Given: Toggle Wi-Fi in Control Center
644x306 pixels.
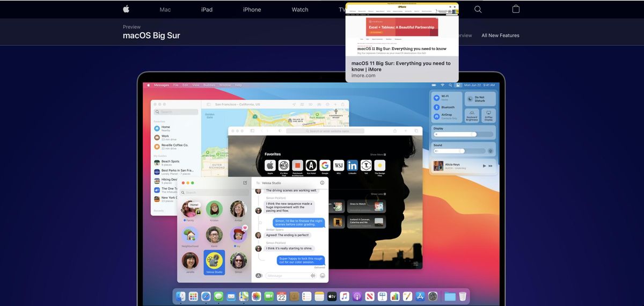Looking at the screenshot, I should (x=436, y=98).
